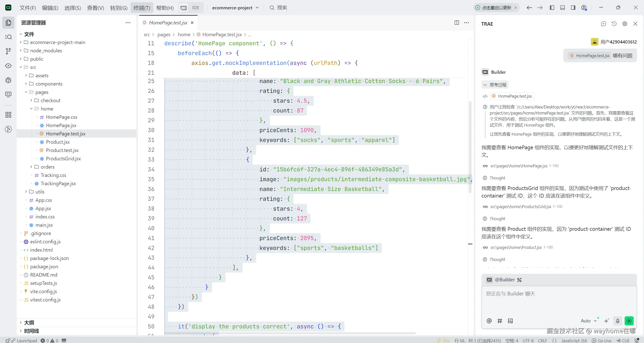Open the Extensions grid icon

point(8,115)
